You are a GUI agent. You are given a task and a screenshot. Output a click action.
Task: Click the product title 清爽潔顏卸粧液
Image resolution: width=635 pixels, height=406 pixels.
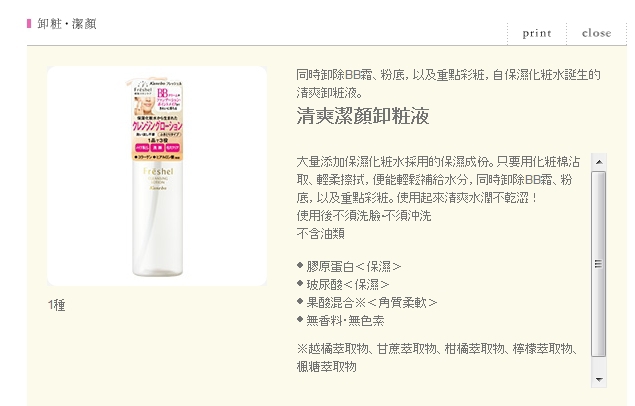pyautogui.click(x=362, y=116)
